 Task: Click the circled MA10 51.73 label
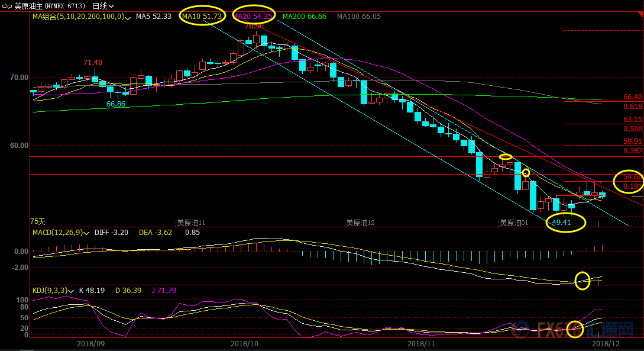click(202, 17)
